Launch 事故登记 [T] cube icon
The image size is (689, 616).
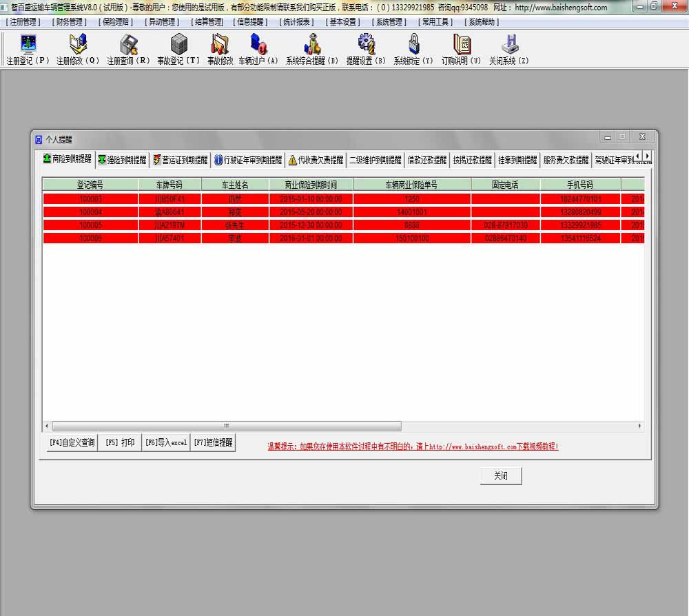tap(178, 49)
